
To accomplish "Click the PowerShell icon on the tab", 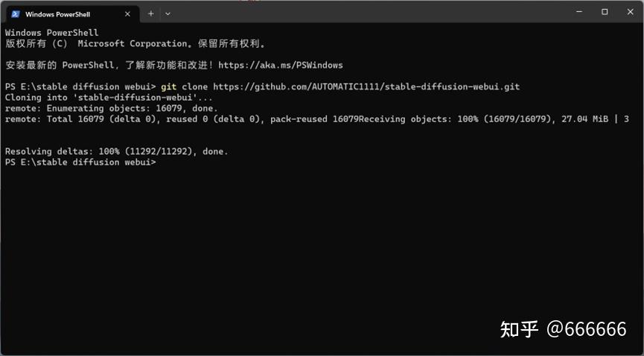I will (16, 14).
